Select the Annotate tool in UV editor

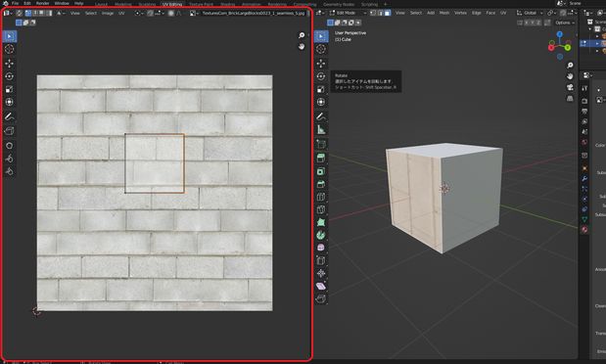[9, 116]
